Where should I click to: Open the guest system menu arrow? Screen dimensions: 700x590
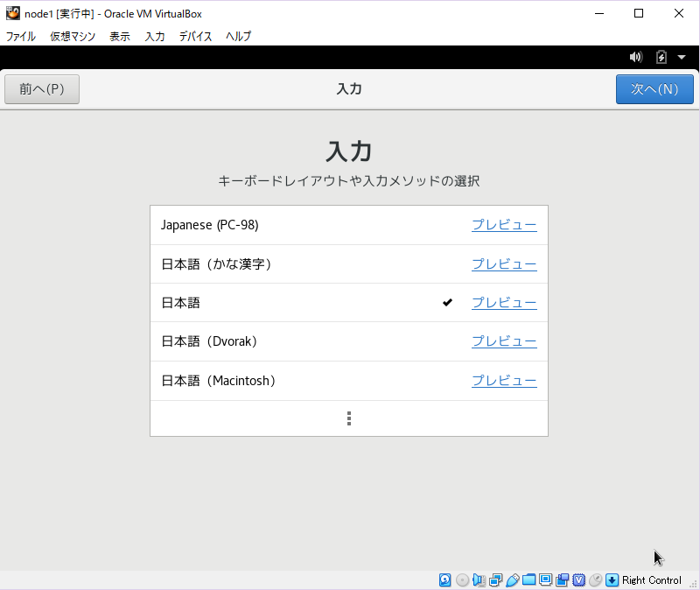682,57
